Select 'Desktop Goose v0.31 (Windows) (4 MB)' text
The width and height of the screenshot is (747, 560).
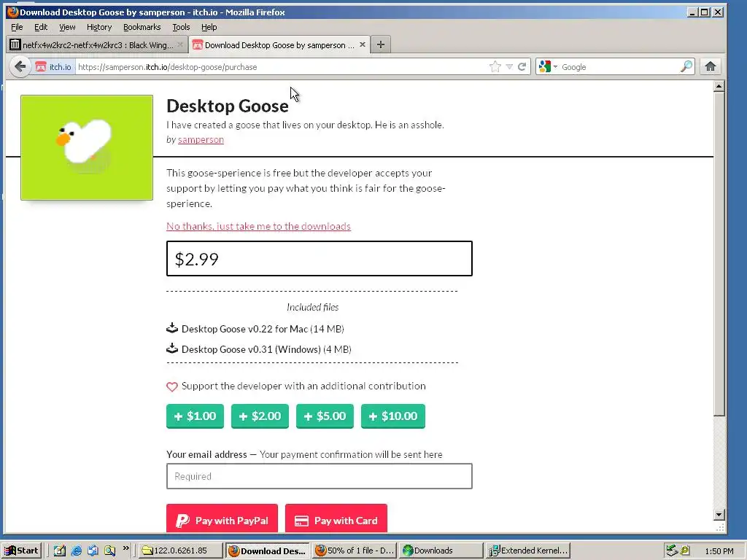(x=266, y=349)
